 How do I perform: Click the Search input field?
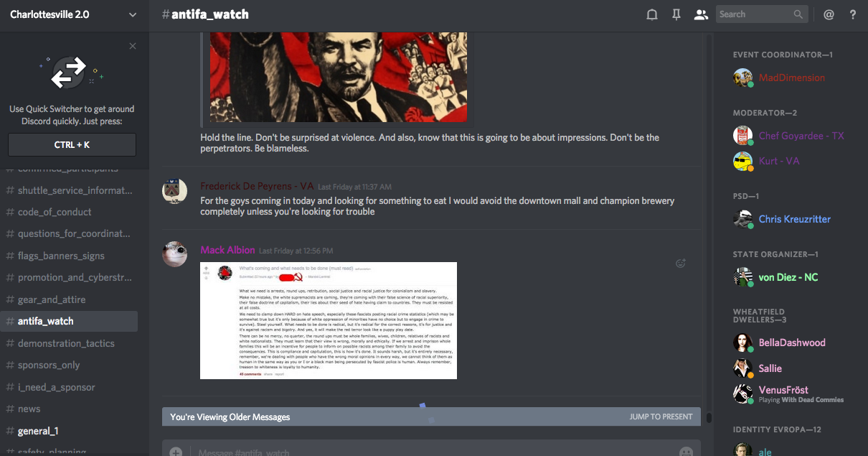pyautogui.click(x=762, y=14)
